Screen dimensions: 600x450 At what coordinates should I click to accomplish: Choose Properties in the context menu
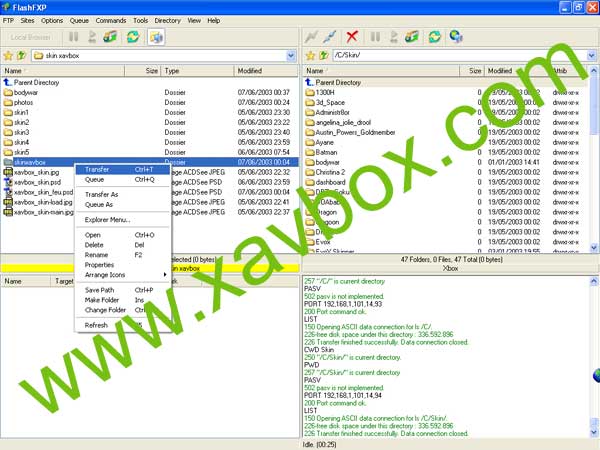(x=122, y=265)
